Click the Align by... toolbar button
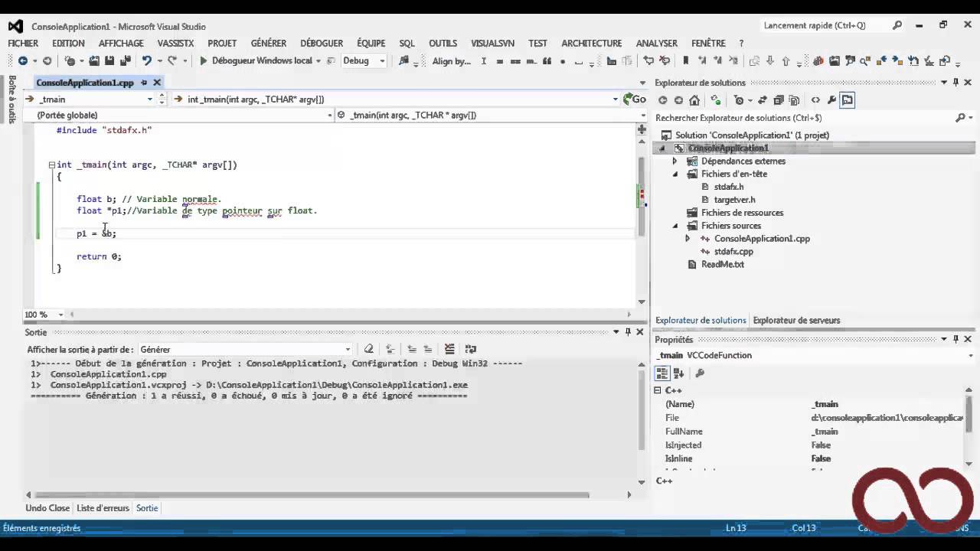The image size is (980, 551). pyautogui.click(x=452, y=61)
